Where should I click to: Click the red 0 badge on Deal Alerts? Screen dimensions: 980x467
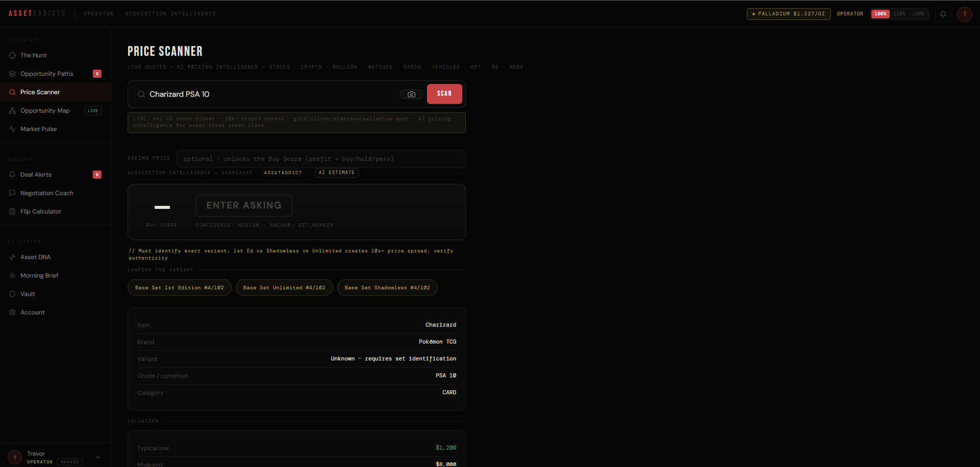[x=97, y=175]
